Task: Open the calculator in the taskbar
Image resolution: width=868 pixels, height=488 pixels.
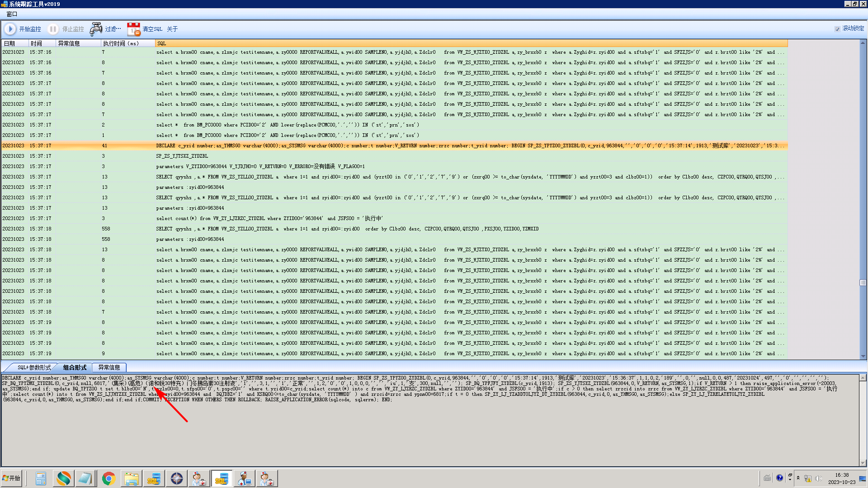Action: click(41, 478)
